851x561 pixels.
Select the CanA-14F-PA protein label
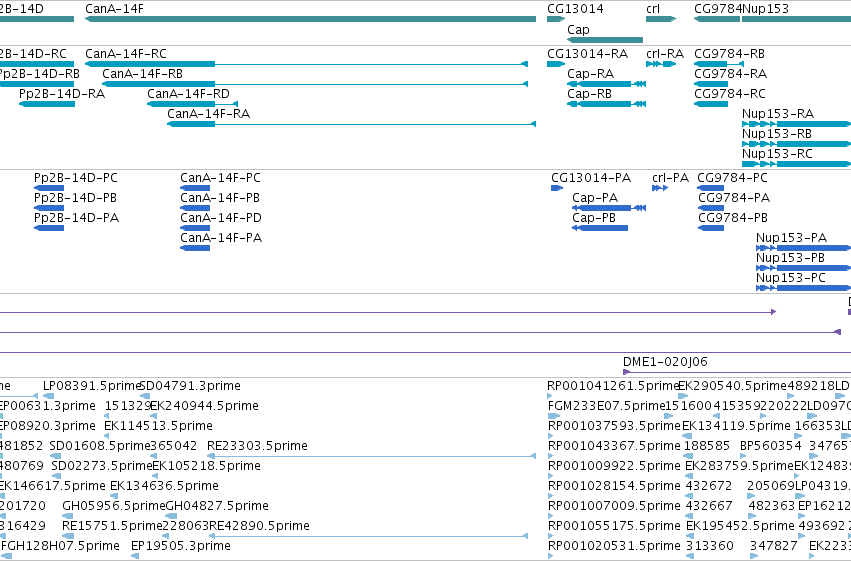pyautogui.click(x=221, y=238)
